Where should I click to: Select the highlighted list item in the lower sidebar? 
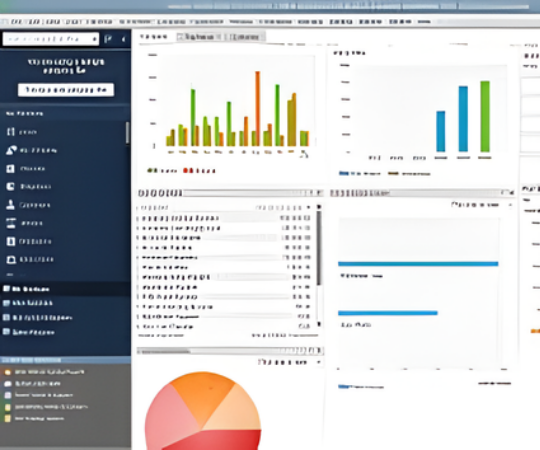coord(65,289)
